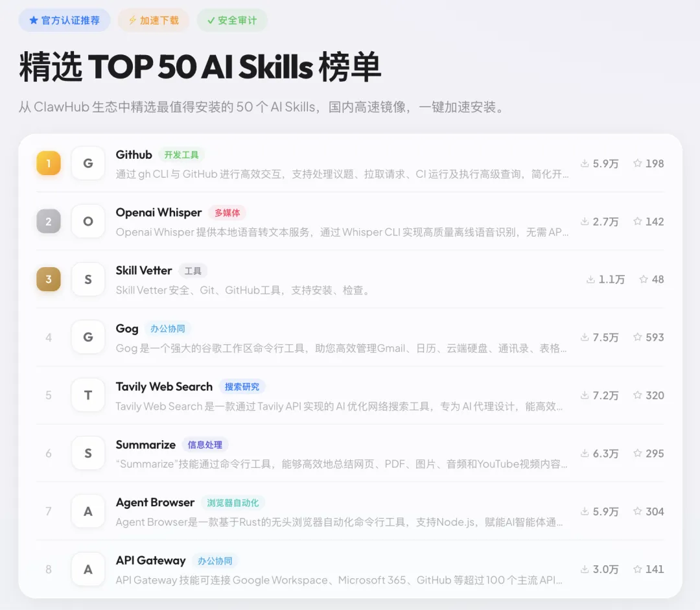This screenshot has height=610, width=700.
Task: Click the rank number 5
Action: (49, 395)
